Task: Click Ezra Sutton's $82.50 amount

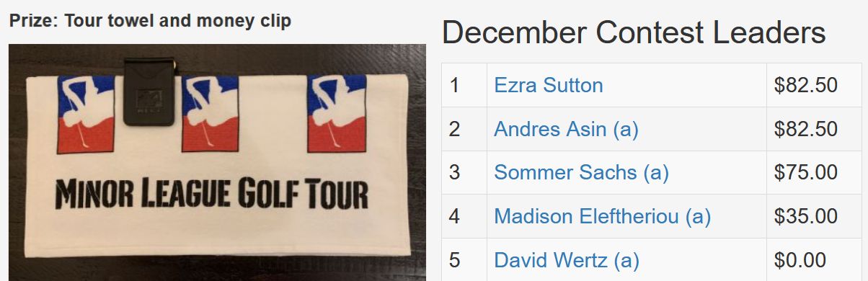Action: coord(814,85)
